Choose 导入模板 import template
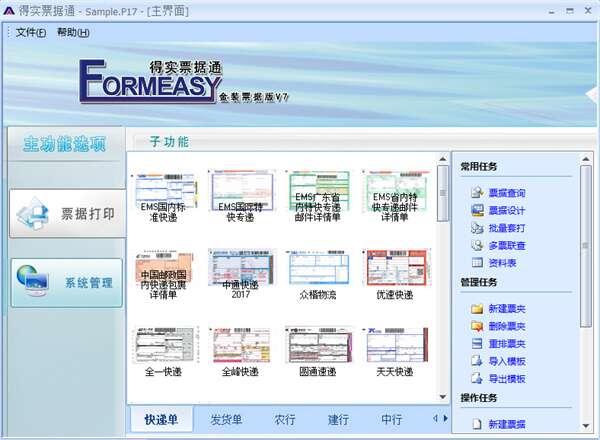 pos(506,361)
